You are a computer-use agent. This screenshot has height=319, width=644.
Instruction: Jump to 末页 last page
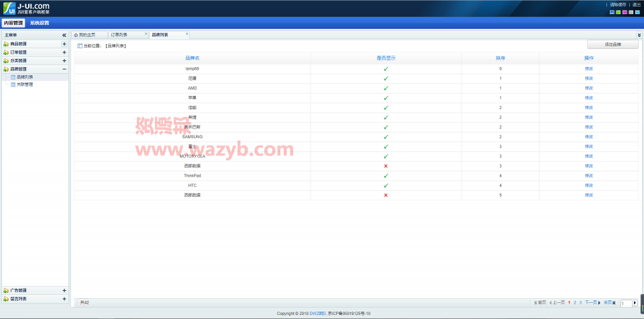[610, 303]
